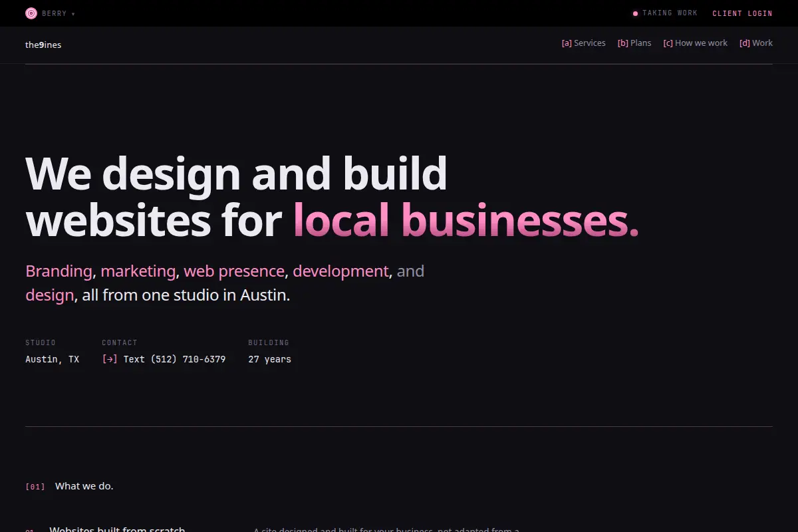Open the [b] Plans nav item

(634, 43)
